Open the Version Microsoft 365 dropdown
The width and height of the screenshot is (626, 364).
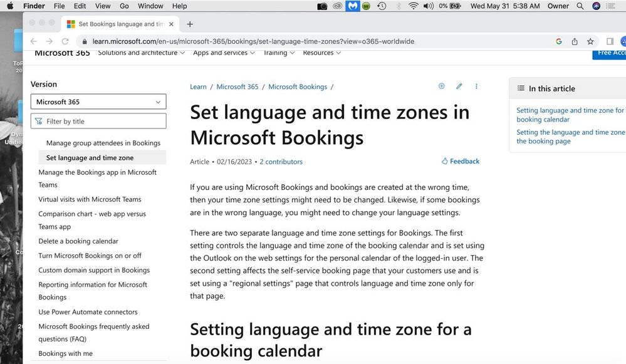(x=98, y=101)
